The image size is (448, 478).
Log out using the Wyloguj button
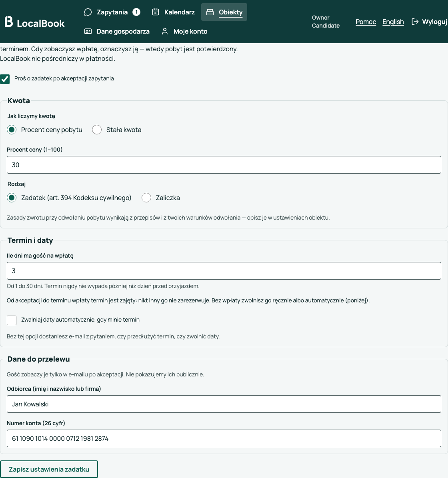click(429, 22)
